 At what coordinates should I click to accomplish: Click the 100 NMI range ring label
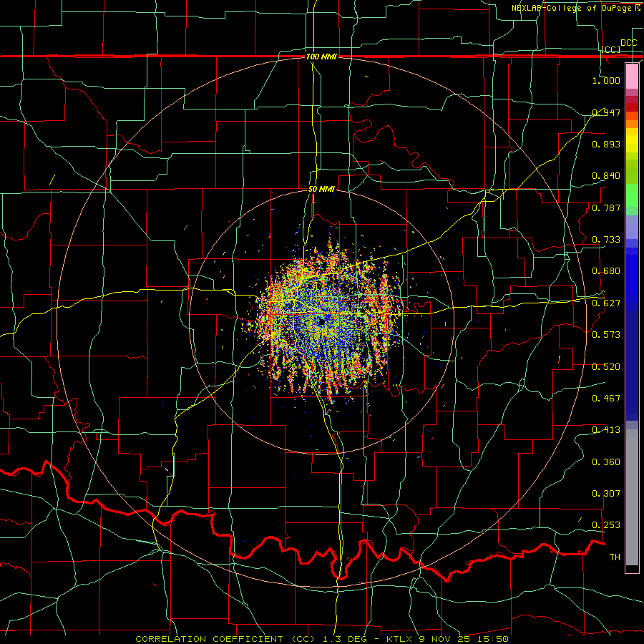coord(321,57)
